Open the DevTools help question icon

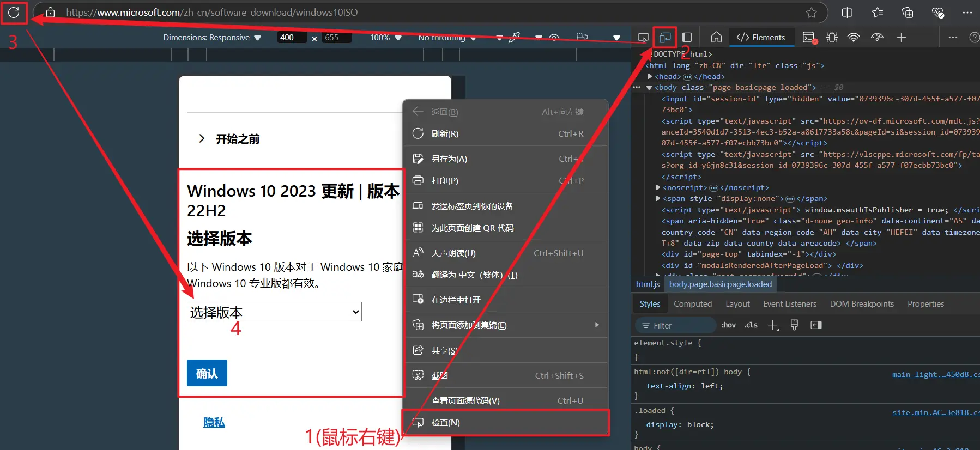(975, 37)
